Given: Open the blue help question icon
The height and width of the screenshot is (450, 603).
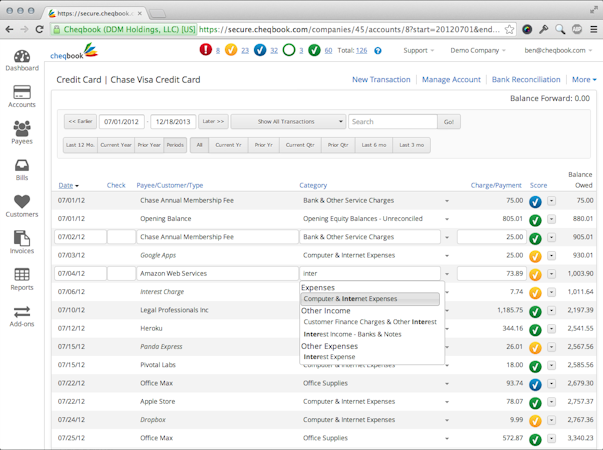Looking at the screenshot, I should point(378,51).
